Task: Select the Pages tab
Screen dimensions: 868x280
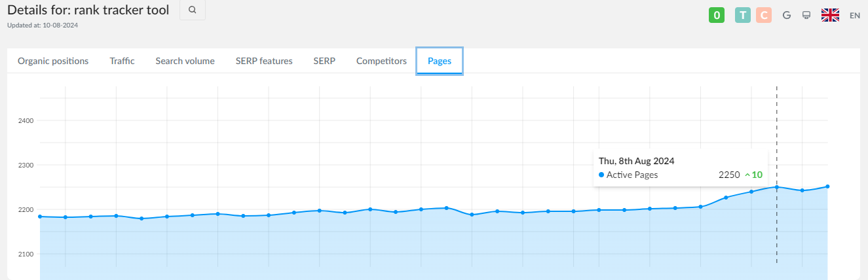Action: pos(440,61)
